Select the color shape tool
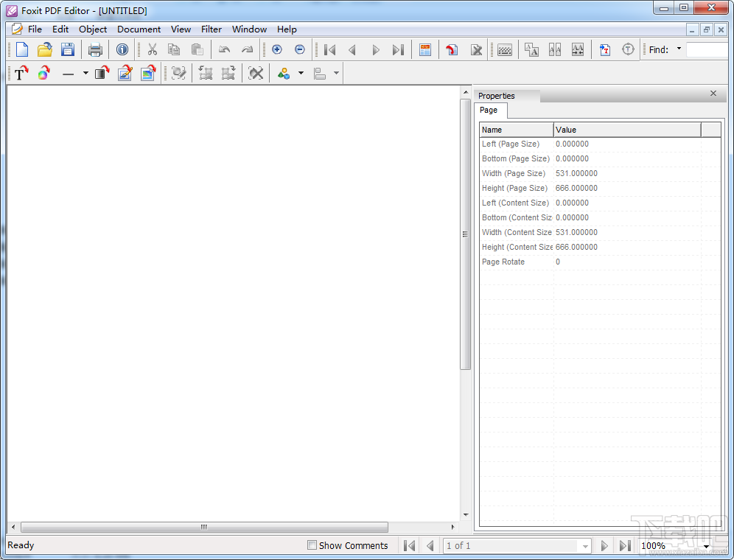734x560 pixels. click(x=43, y=73)
